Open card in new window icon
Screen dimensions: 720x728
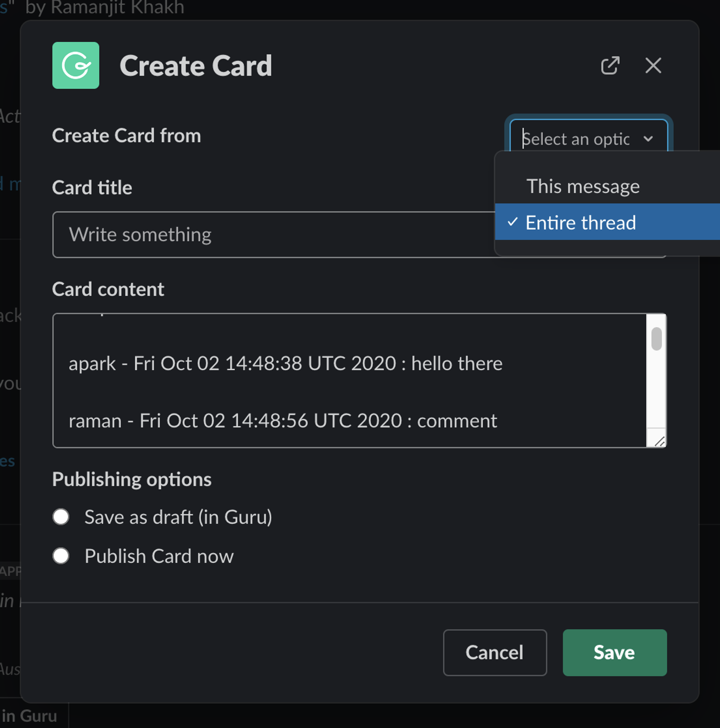point(610,65)
